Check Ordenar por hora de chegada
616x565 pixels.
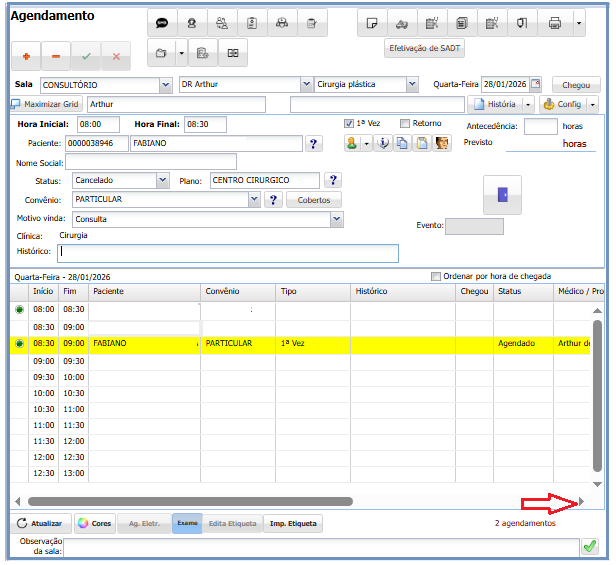pyautogui.click(x=435, y=277)
